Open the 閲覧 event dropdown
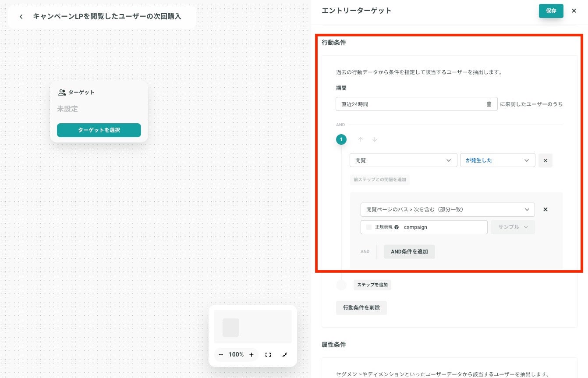The height and width of the screenshot is (378, 588). tap(403, 160)
